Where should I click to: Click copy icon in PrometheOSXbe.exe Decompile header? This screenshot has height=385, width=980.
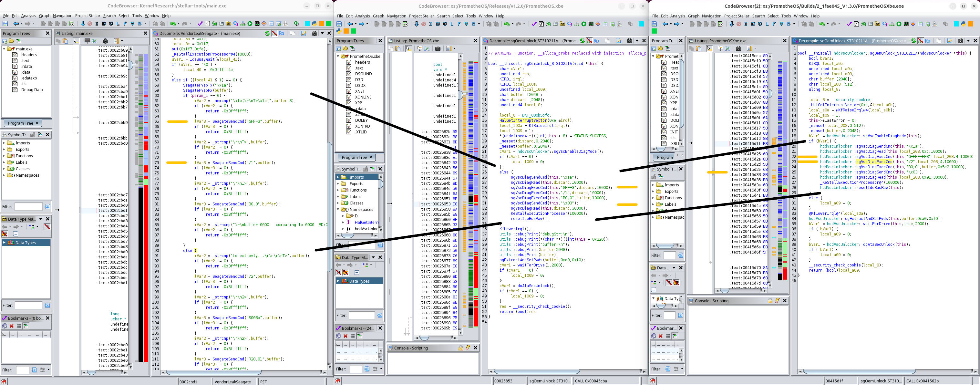[939, 41]
